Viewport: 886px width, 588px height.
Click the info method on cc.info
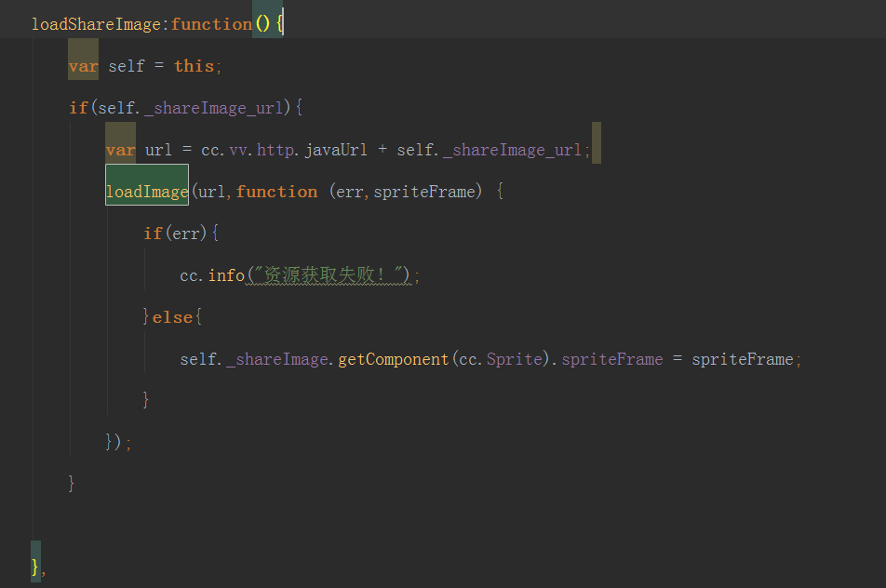pyautogui.click(x=226, y=275)
